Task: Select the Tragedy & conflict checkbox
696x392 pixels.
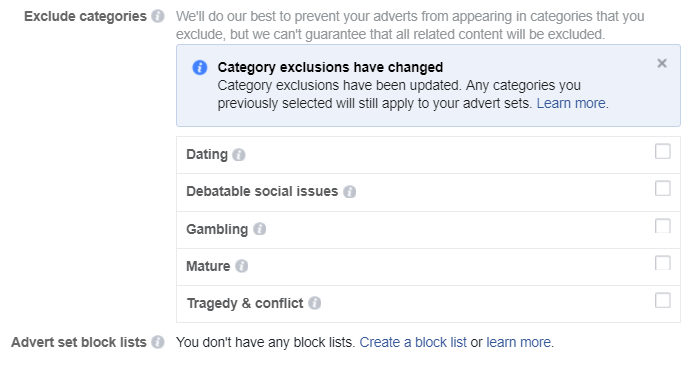Action: pyautogui.click(x=663, y=300)
